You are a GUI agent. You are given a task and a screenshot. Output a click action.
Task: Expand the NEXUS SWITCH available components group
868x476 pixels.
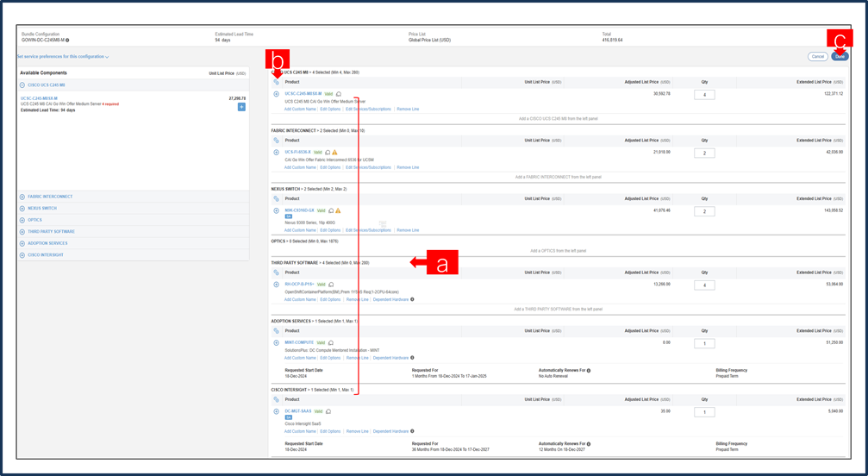[22, 208]
